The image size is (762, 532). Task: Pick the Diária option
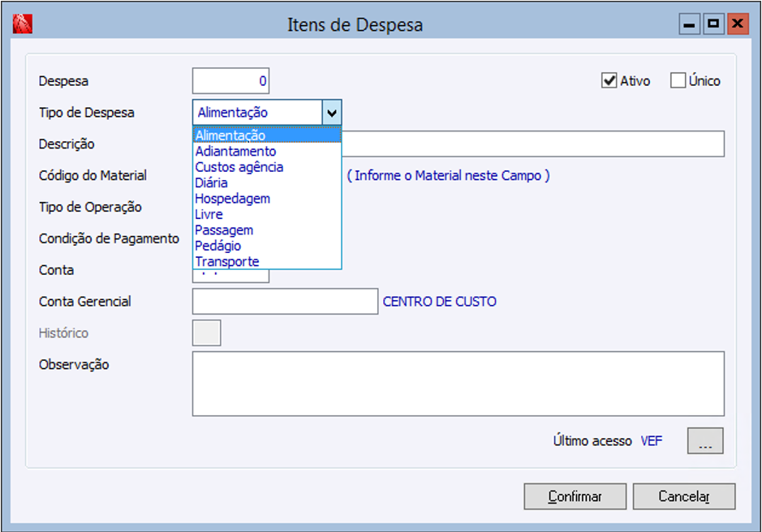click(212, 183)
